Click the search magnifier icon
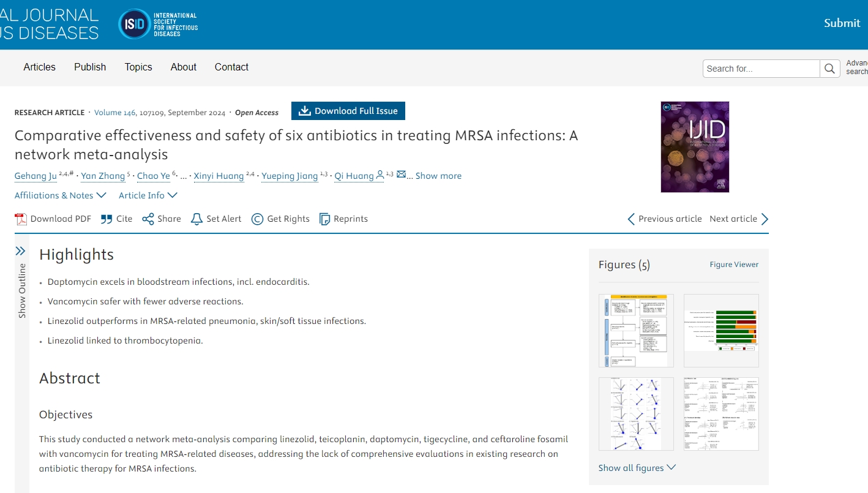Viewport: 868px width, 493px height. click(829, 69)
